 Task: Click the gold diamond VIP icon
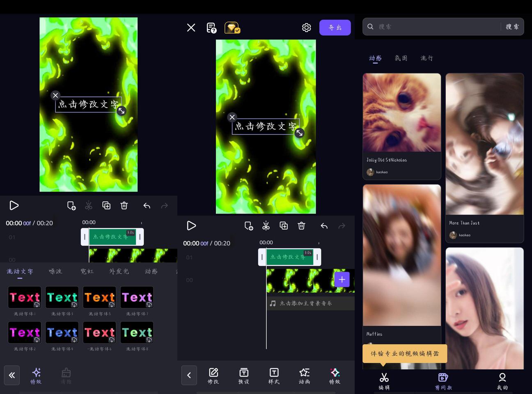232,27
